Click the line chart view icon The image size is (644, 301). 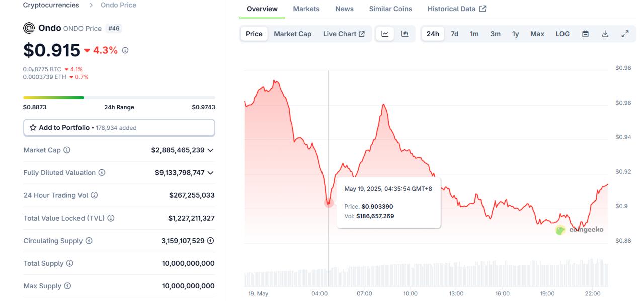pyautogui.click(x=385, y=34)
